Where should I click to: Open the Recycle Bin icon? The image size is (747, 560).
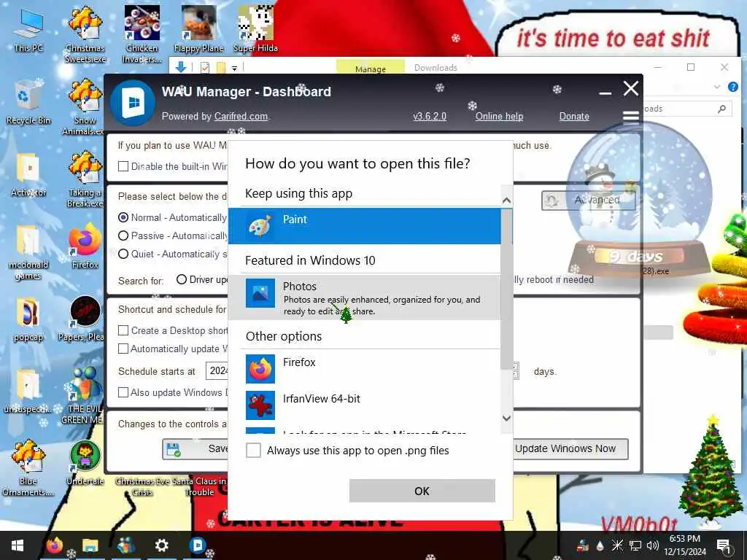(x=28, y=102)
